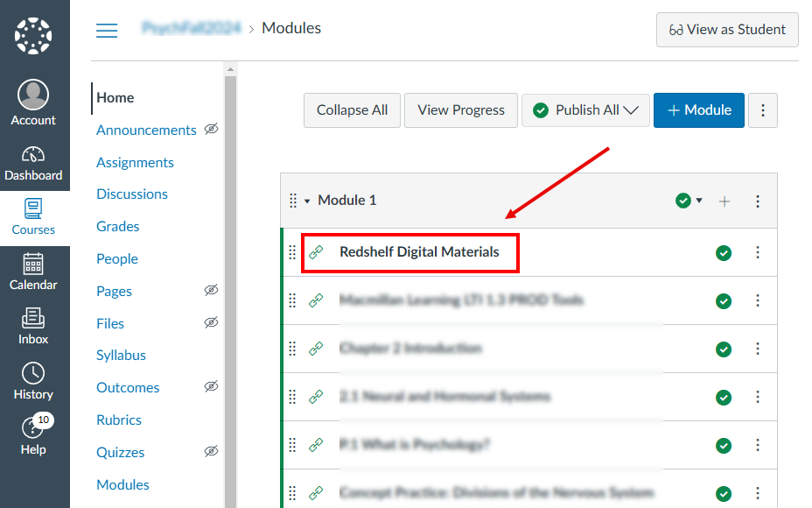This screenshot has height=508, width=812.
Task: Open the History clock icon
Action: (33, 376)
